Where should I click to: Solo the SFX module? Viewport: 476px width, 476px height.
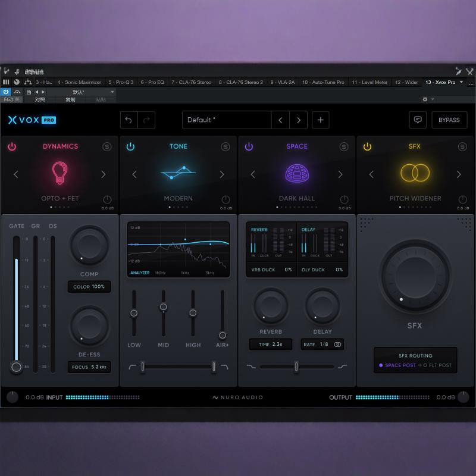tap(462, 146)
